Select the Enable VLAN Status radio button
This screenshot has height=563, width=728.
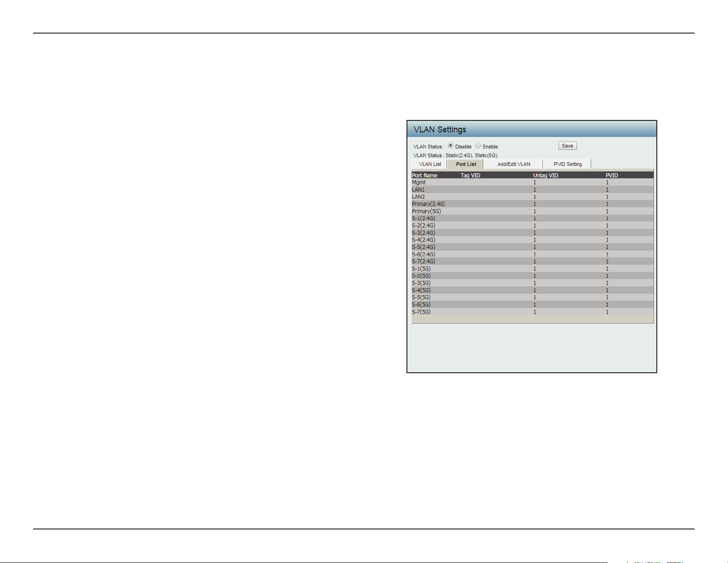pyautogui.click(x=478, y=146)
